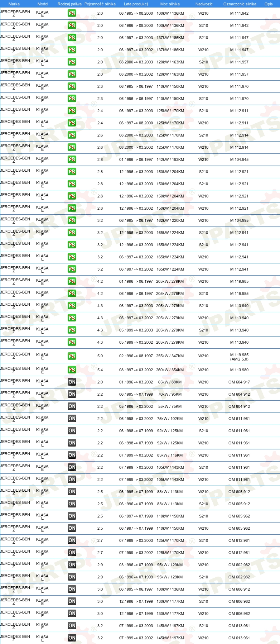Click the 75kW / 102KM power cell
This screenshot has width=280, height=644.
coord(170,419)
